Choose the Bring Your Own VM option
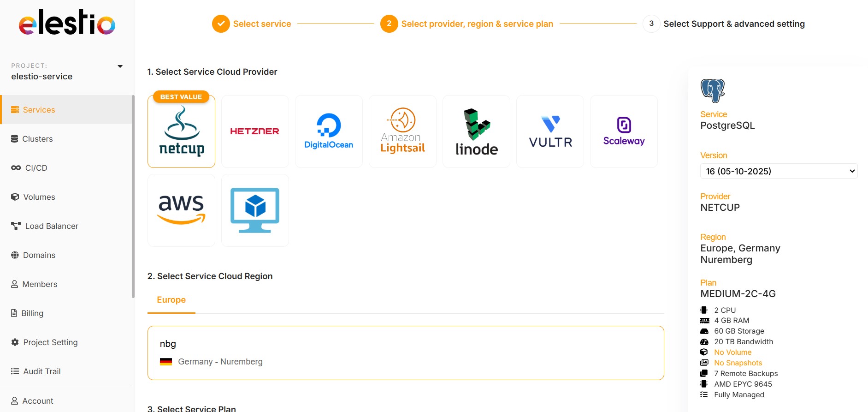 click(255, 210)
